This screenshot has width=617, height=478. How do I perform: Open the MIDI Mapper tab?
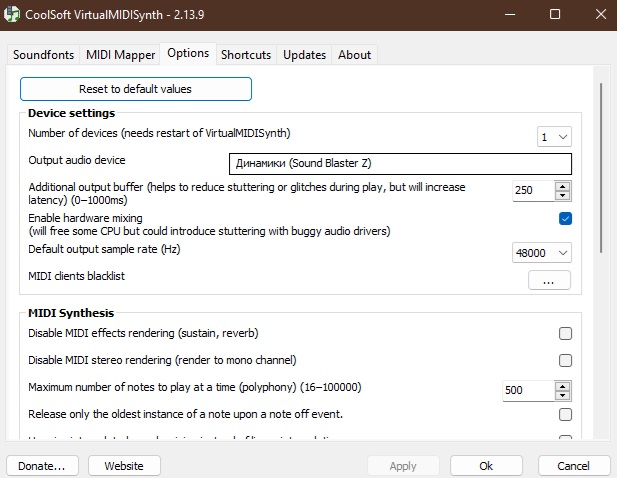point(120,55)
